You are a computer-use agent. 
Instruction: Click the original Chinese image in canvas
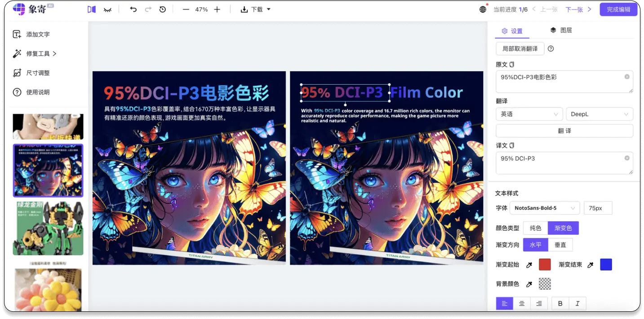pyautogui.click(x=189, y=168)
